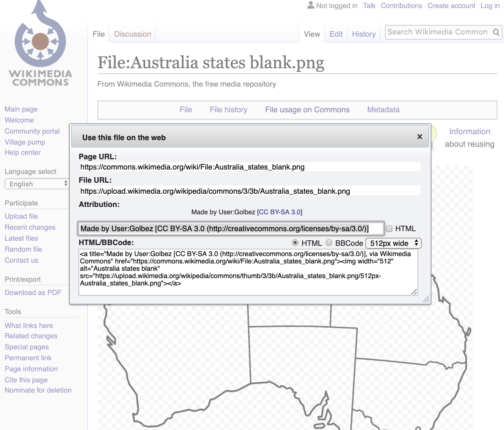Screen dimensions: 504x430
Task: Open the History tab
Action: pyautogui.click(x=364, y=34)
